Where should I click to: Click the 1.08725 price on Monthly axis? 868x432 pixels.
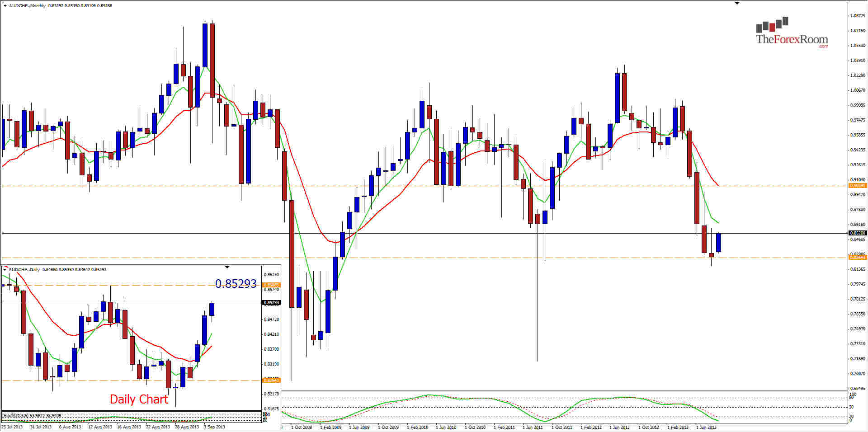(x=858, y=16)
